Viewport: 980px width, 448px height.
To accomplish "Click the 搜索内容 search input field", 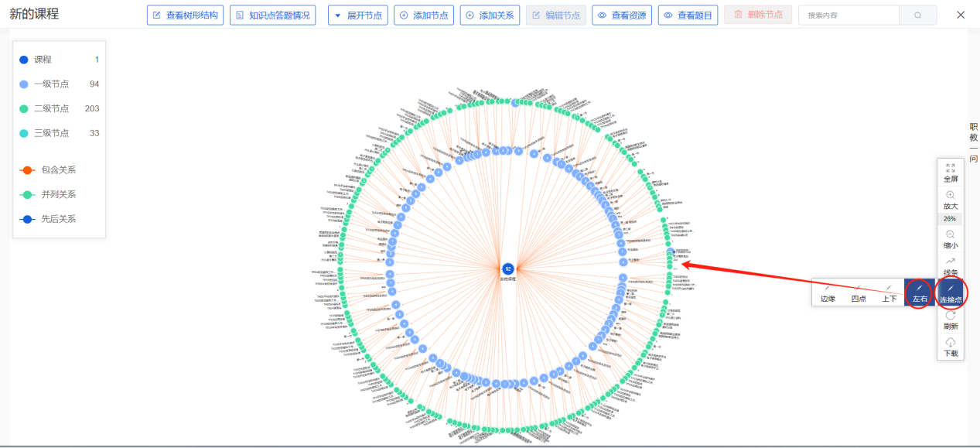I will point(849,15).
